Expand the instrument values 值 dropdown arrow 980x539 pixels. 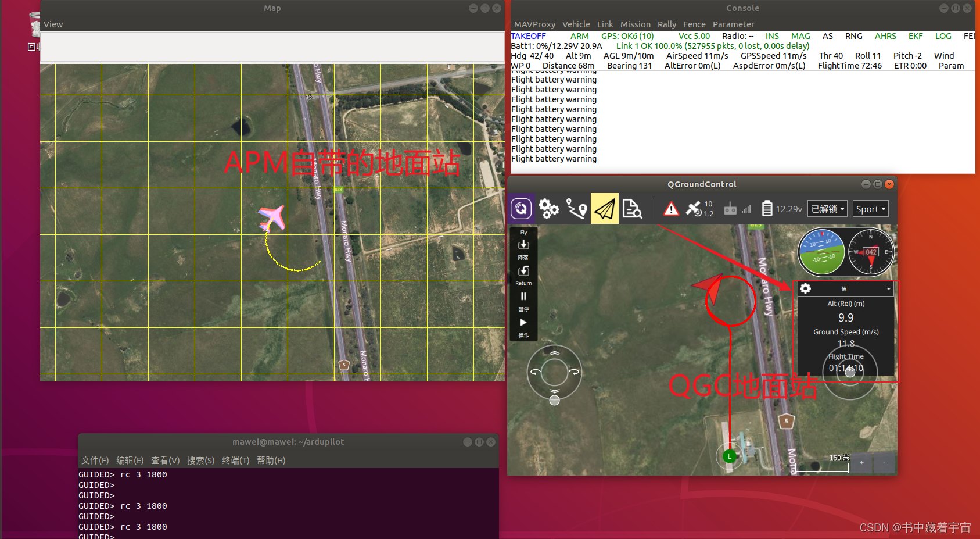pyautogui.click(x=888, y=288)
